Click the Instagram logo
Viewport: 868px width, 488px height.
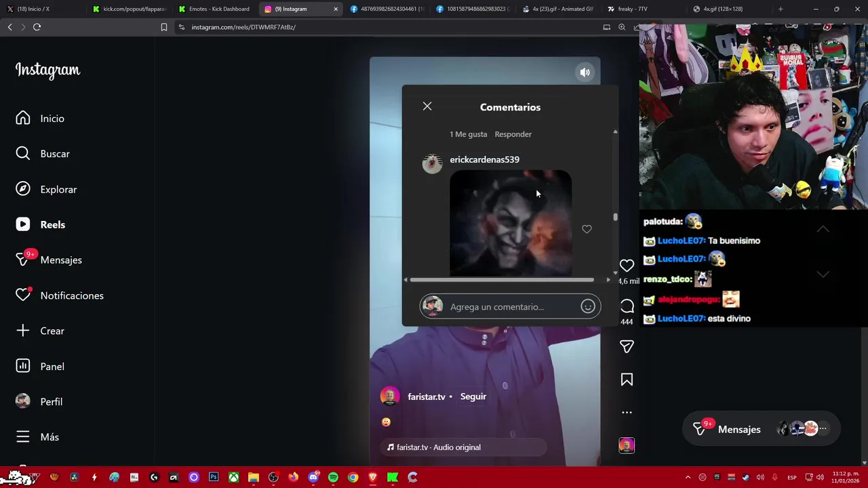(x=47, y=70)
